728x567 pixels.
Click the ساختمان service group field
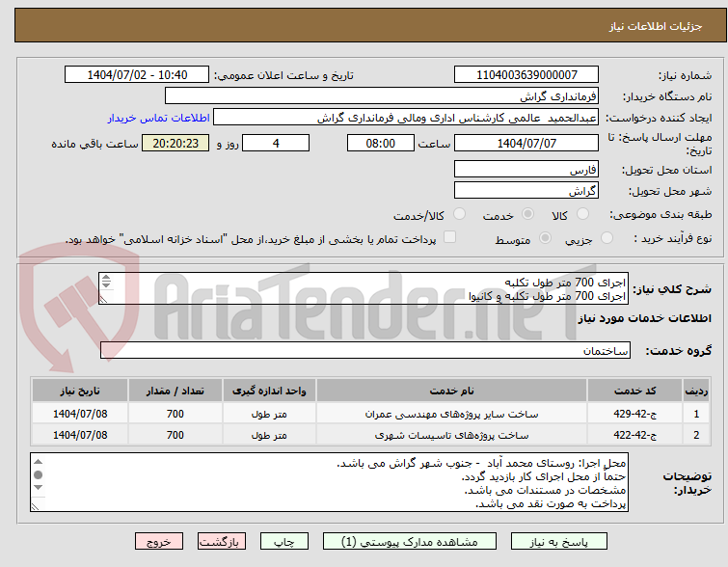point(364,351)
